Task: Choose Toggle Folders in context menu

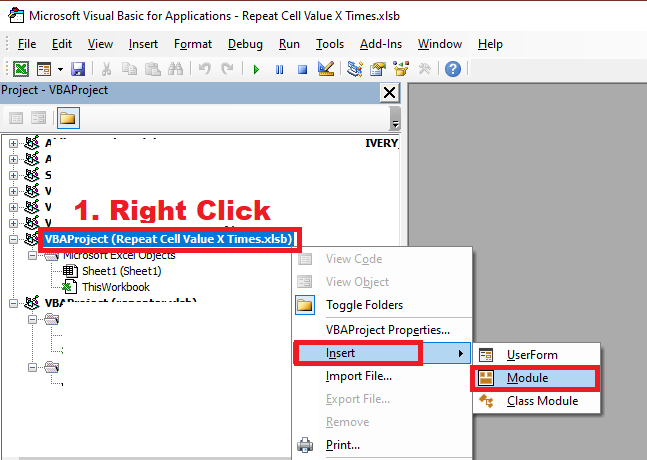Action: click(x=383, y=305)
